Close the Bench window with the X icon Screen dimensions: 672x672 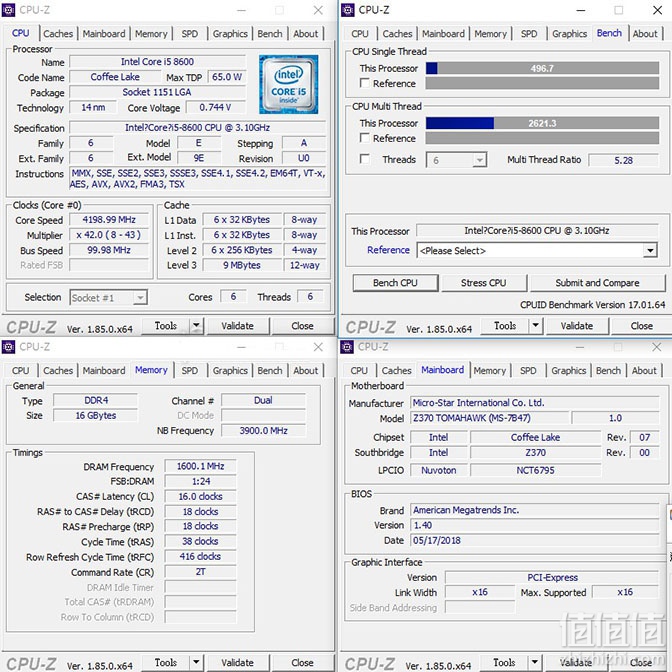(x=657, y=10)
